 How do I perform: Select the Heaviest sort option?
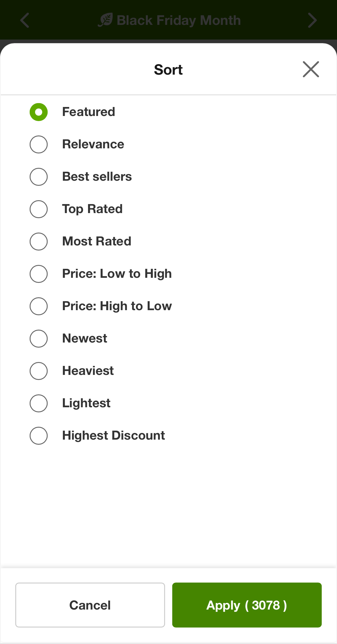point(39,371)
